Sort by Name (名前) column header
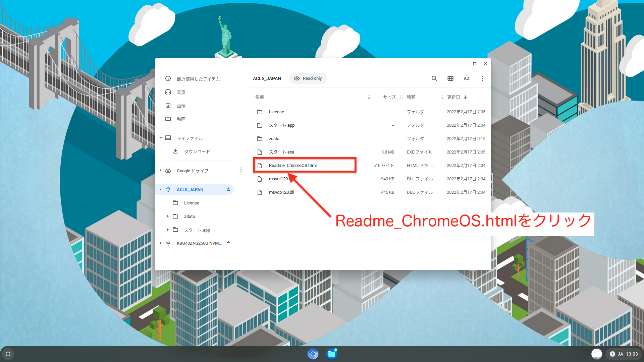644x362 pixels. (x=260, y=97)
